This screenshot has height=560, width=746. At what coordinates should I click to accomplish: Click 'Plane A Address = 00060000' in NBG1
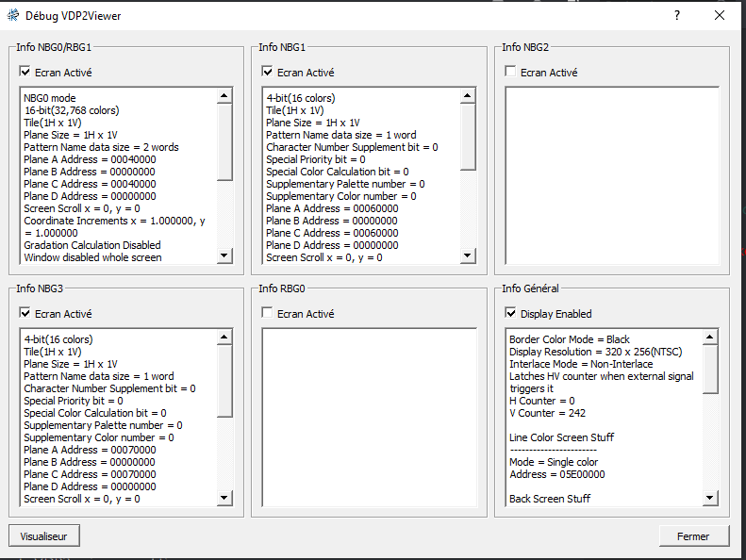pos(332,208)
